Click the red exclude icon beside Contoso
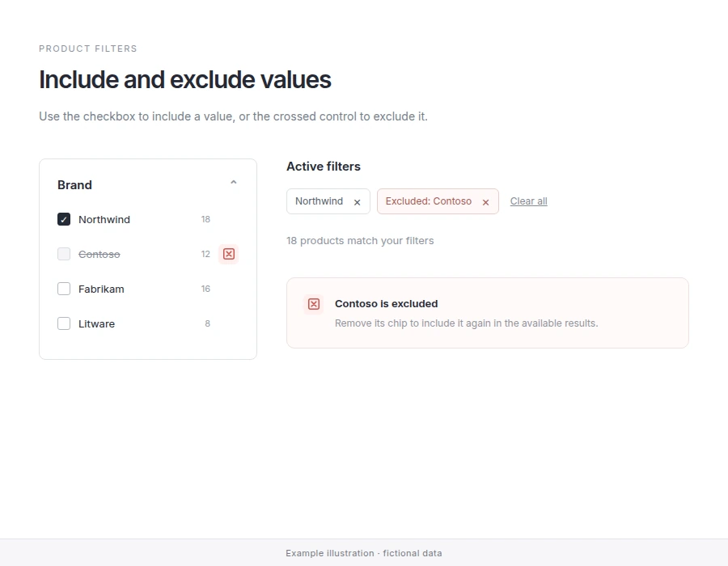Screen dimensions: 728x566 click(x=228, y=254)
